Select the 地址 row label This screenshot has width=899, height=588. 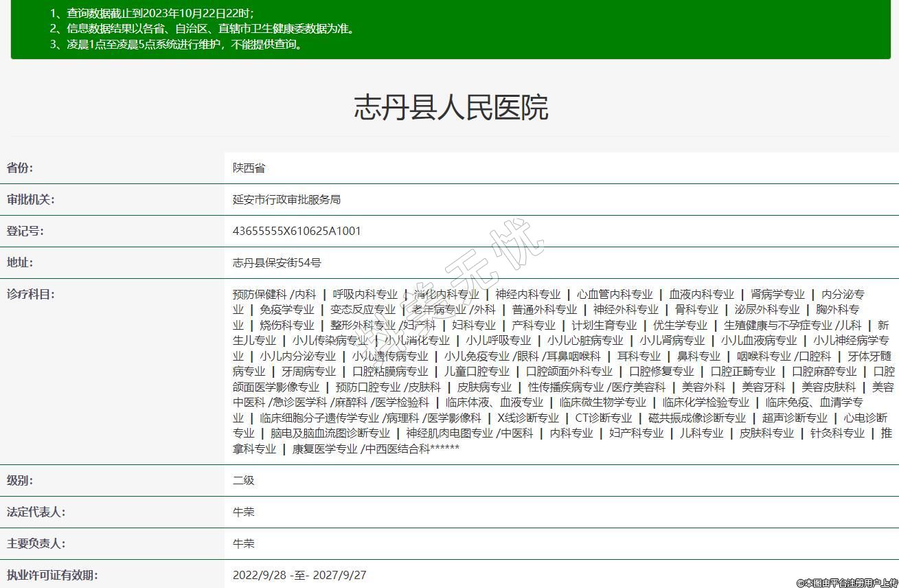20,262
